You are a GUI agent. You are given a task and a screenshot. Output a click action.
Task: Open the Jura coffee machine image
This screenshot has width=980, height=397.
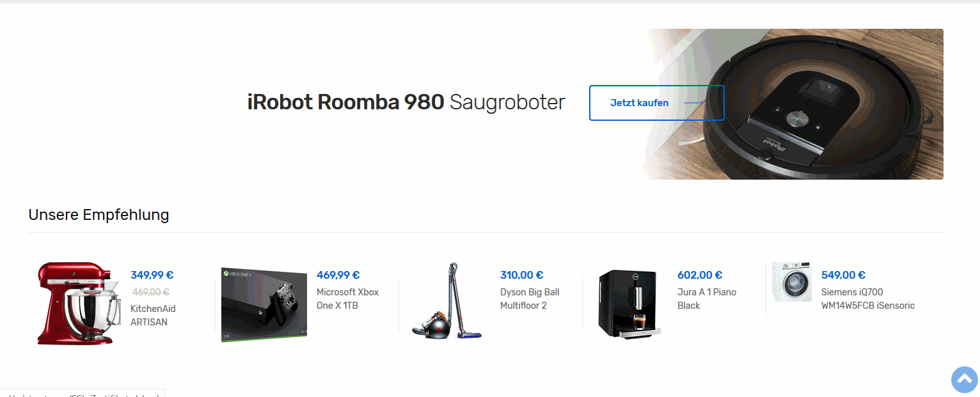click(628, 303)
